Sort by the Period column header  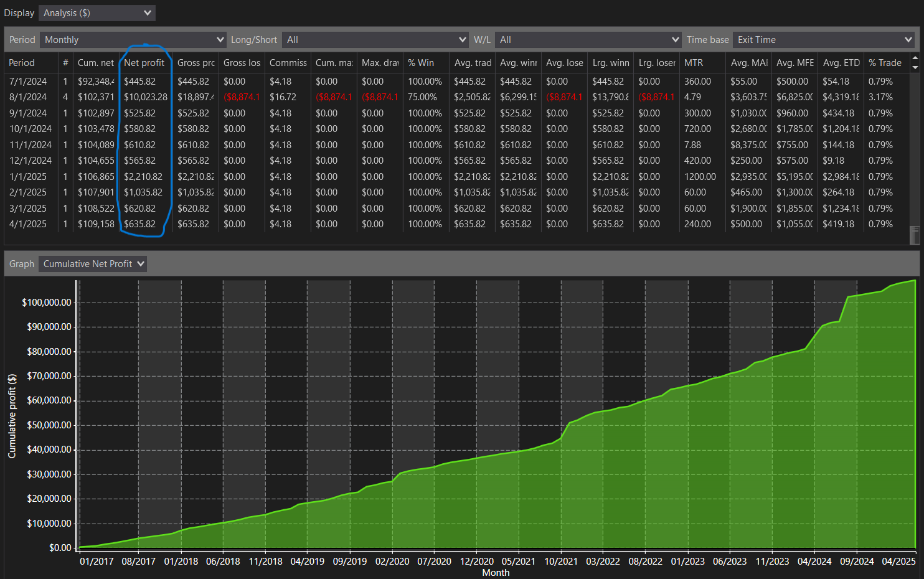click(31, 63)
